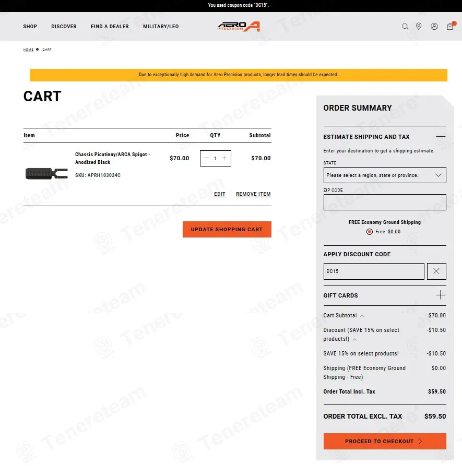Open the shopping cart bag icon

click(450, 26)
